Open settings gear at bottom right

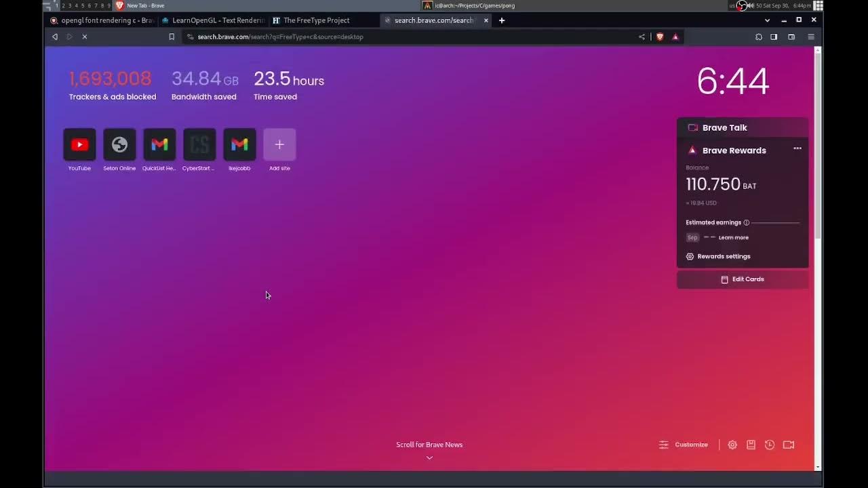(x=732, y=445)
